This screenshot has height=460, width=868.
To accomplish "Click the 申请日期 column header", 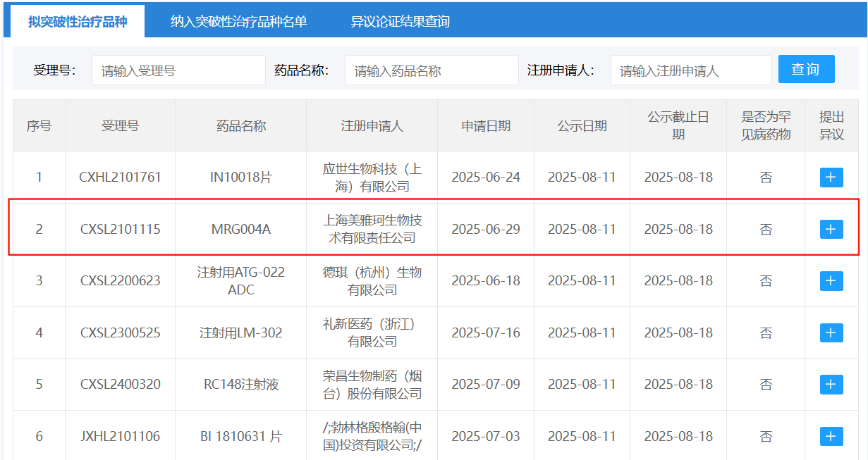I will tap(486, 126).
